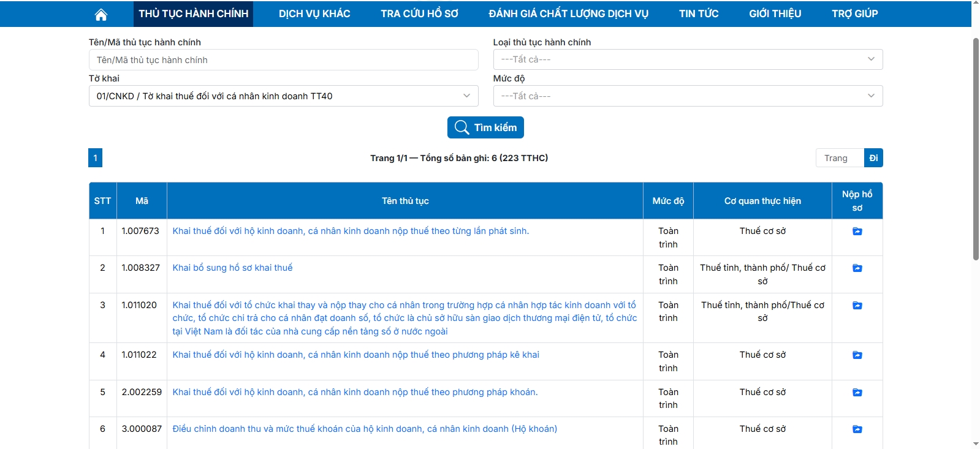Viewport: 980px width, 449px height.
Task: Open the TIN TỨC menu item
Action: pos(698,13)
